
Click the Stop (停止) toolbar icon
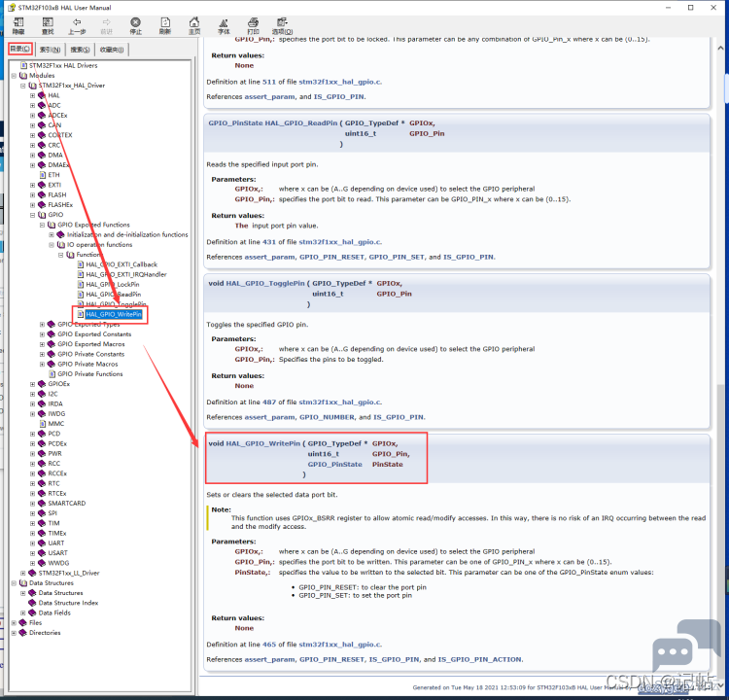[135, 26]
